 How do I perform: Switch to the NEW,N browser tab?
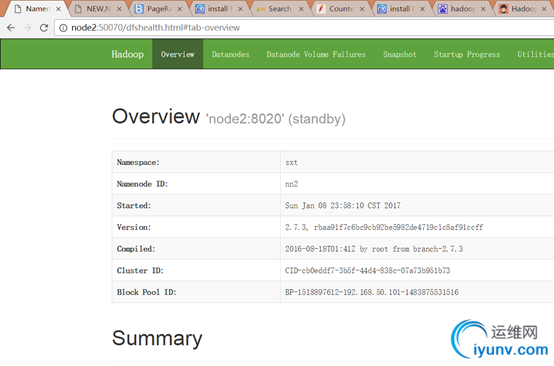click(98, 9)
